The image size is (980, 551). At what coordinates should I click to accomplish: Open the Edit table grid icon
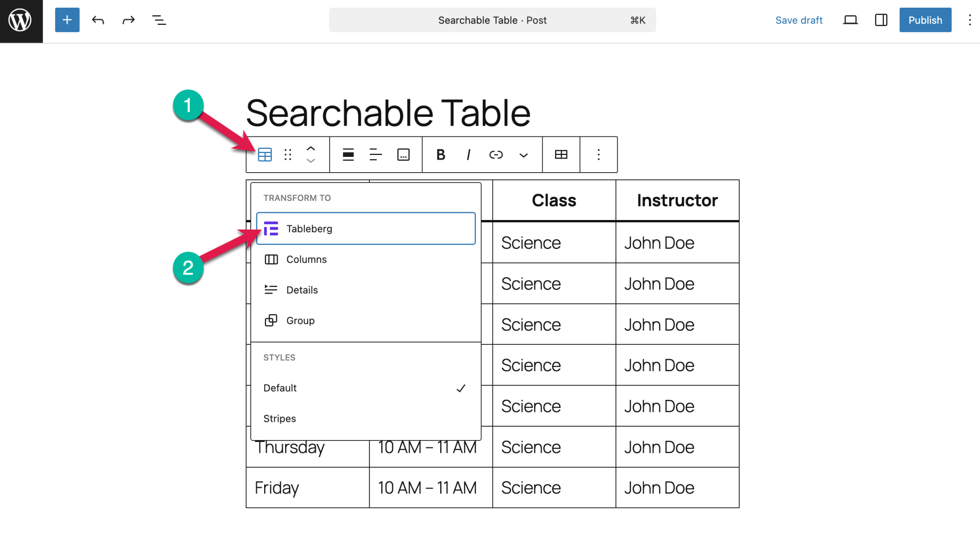coord(560,154)
